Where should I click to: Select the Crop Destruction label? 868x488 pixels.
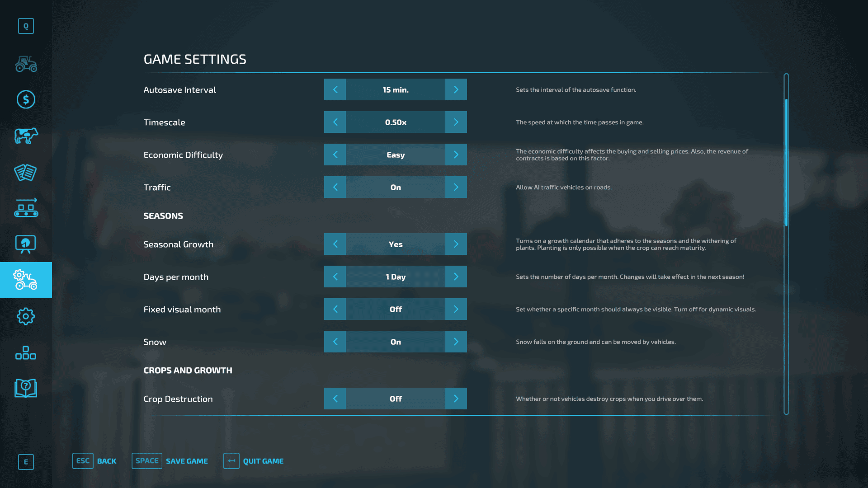[x=178, y=399]
